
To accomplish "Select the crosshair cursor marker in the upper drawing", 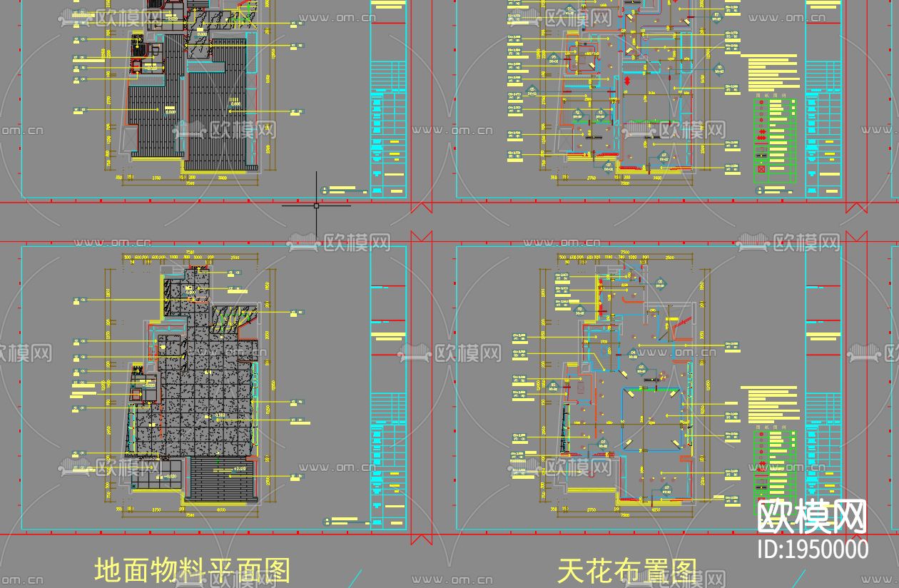I will (x=316, y=205).
